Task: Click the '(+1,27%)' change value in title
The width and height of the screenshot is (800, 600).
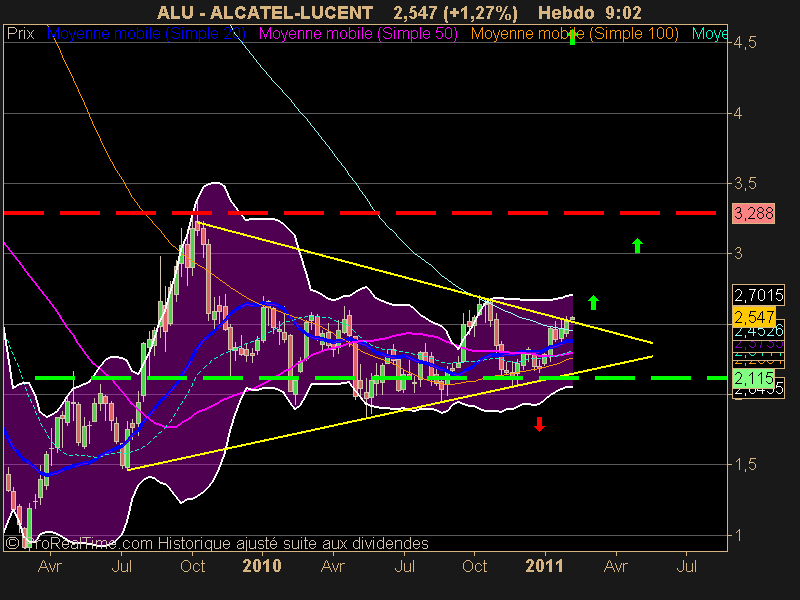Action: 481,13
